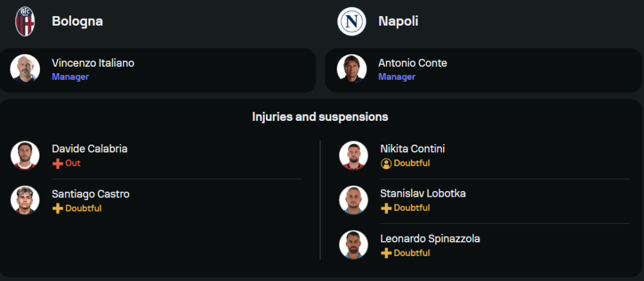Open Davide Calabria's player name link
This screenshot has height=281, width=644.
click(90, 149)
